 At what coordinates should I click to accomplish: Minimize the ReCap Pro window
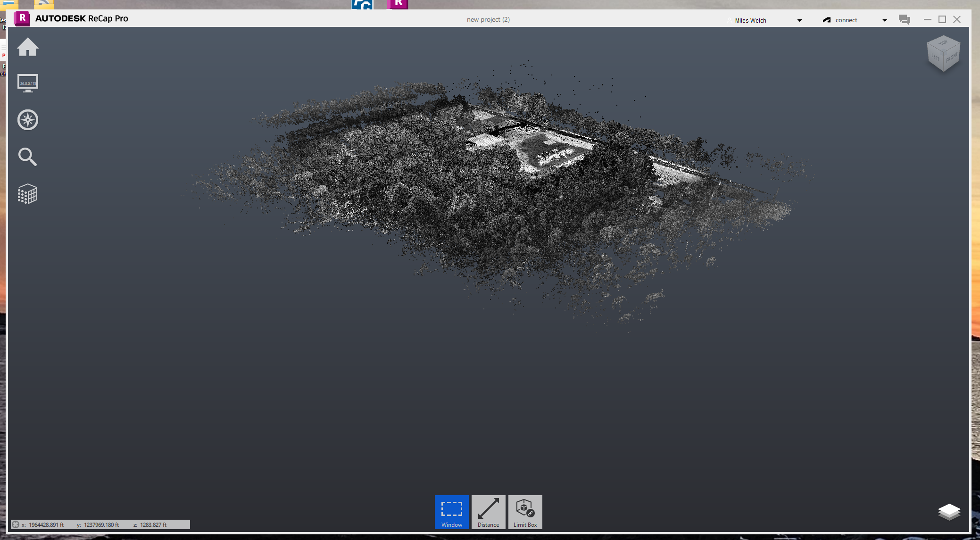point(928,19)
